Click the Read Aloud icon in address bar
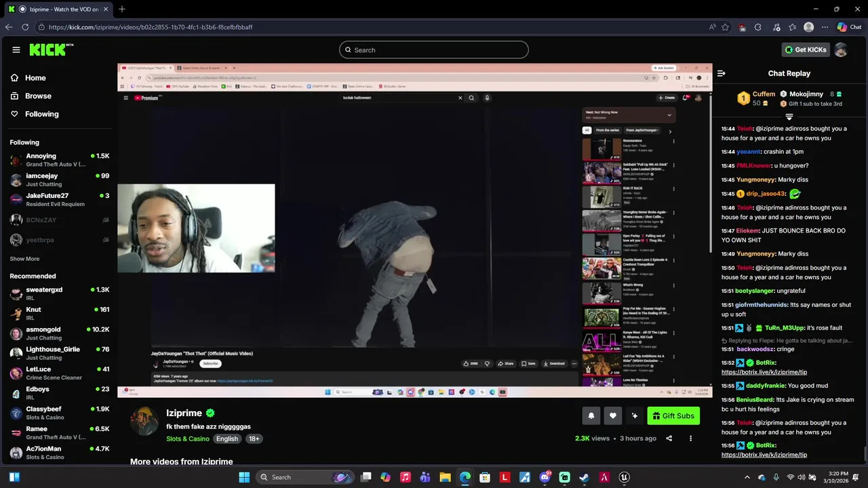This screenshot has width=868, height=488. pyautogui.click(x=712, y=27)
